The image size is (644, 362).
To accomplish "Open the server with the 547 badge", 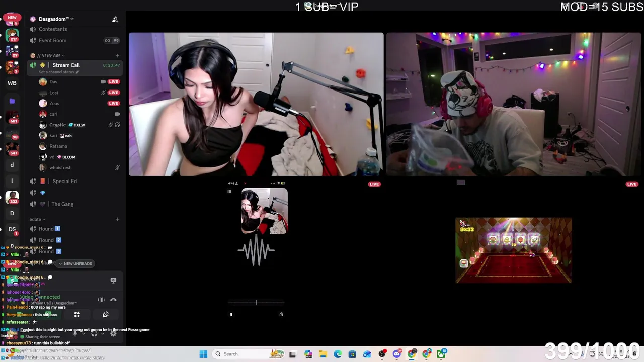I will (x=12, y=149).
